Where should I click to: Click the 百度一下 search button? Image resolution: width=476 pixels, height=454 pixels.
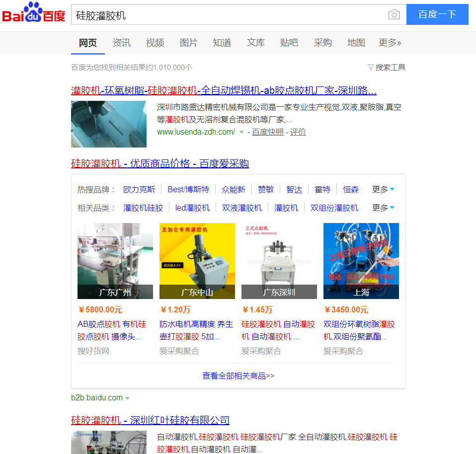click(437, 14)
